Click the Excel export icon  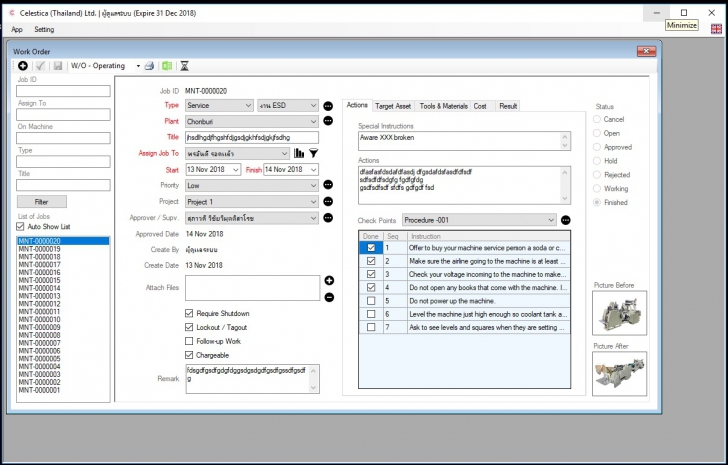(166, 66)
